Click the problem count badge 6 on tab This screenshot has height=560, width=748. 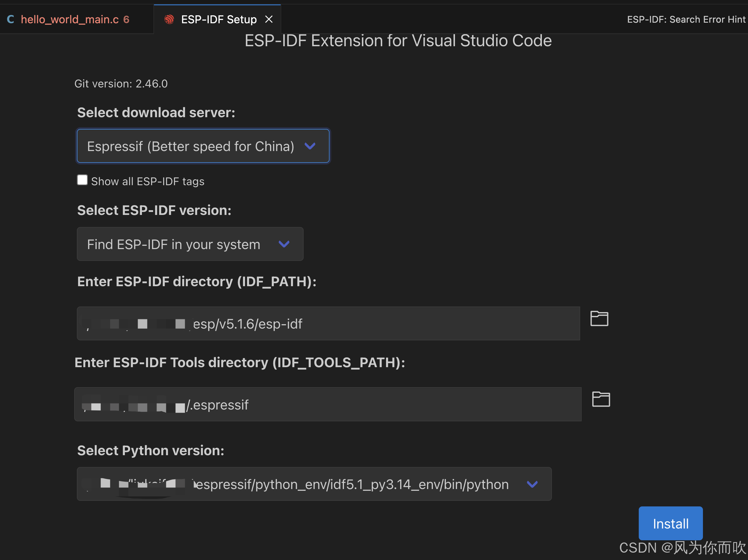point(126,19)
